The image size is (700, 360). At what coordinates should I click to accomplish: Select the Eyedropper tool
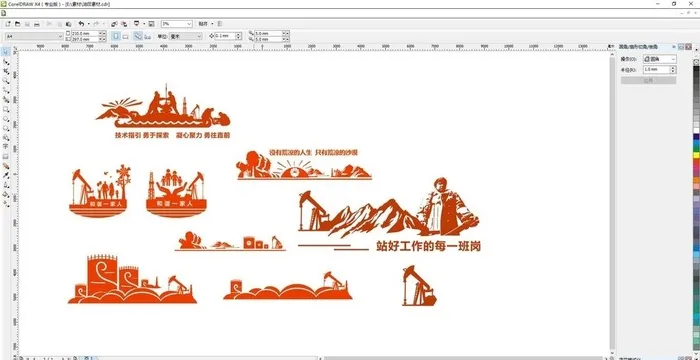[6, 175]
